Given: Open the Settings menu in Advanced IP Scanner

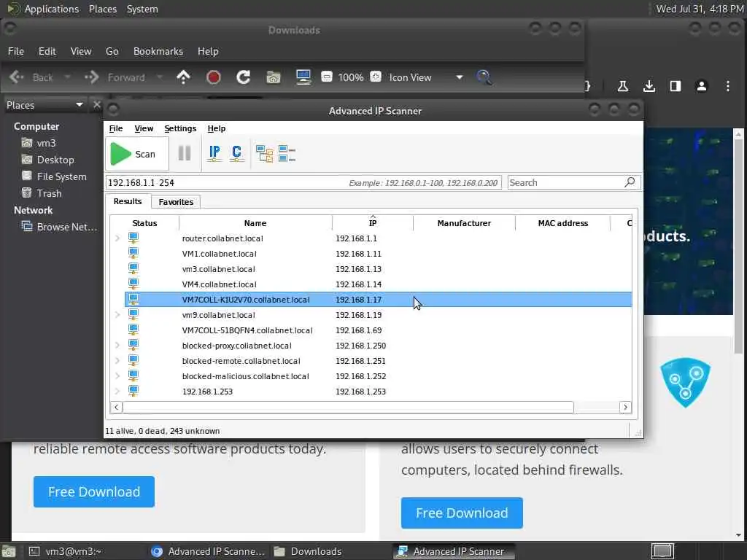Looking at the screenshot, I should click(180, 128).
